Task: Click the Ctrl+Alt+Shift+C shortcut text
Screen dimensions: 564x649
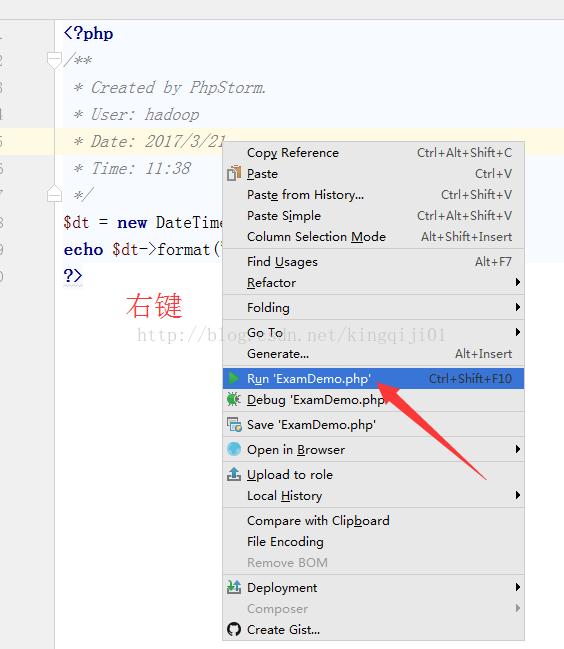Action: pos(464,153)
